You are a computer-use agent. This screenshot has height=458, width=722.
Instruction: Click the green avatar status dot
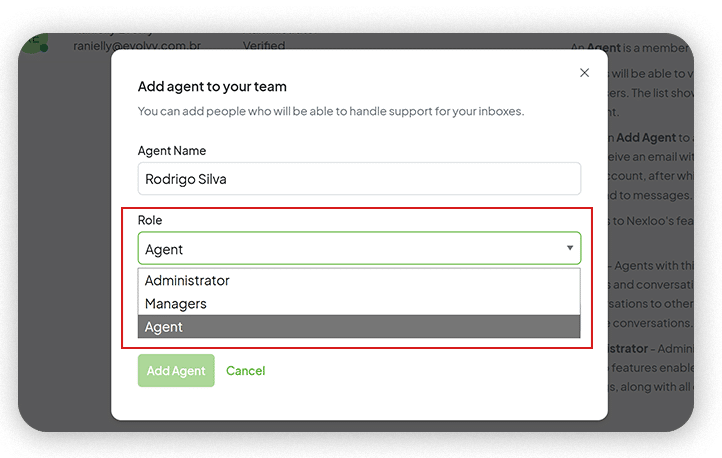click(x=44, y=47)
